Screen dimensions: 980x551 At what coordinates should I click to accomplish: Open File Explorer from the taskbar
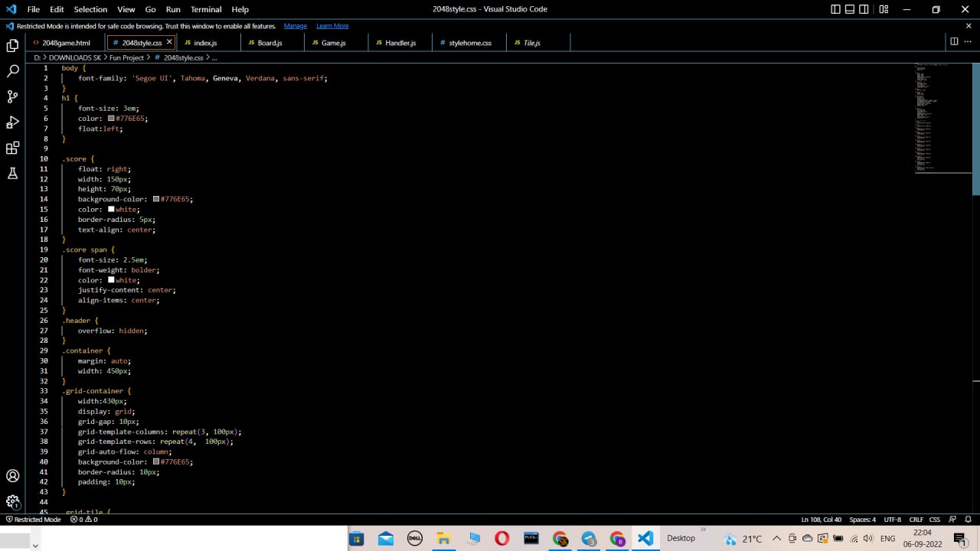pos(443,539)
